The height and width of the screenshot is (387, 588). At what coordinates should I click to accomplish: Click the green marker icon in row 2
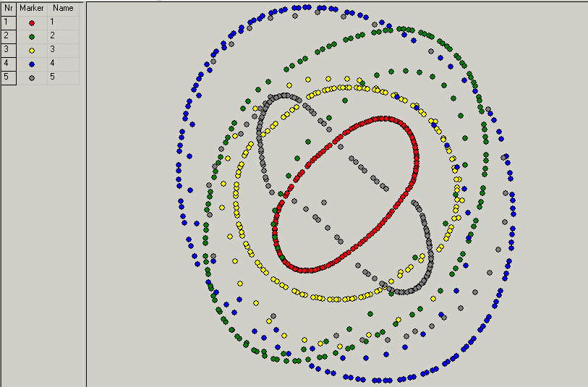tap(32, 36)
